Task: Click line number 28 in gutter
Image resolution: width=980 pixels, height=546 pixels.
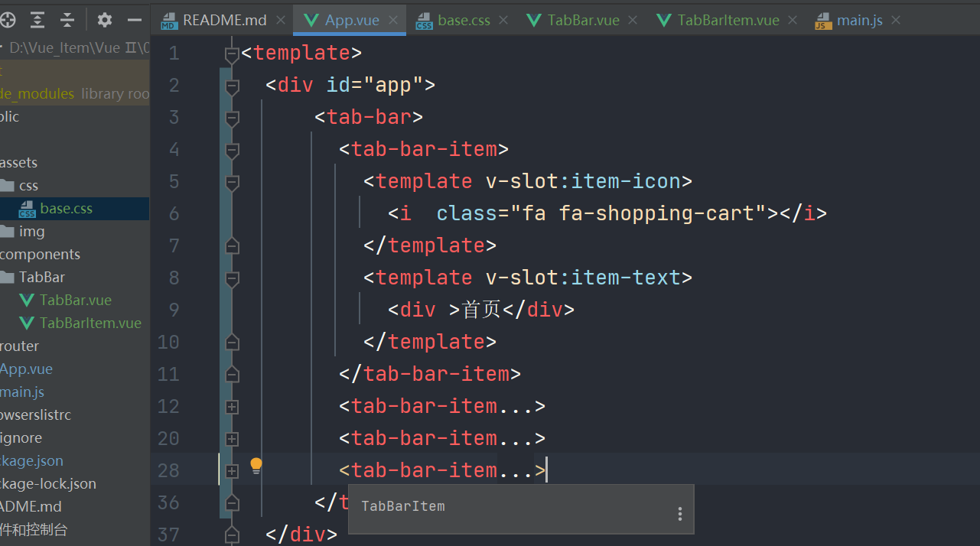Action: point(168,470)
